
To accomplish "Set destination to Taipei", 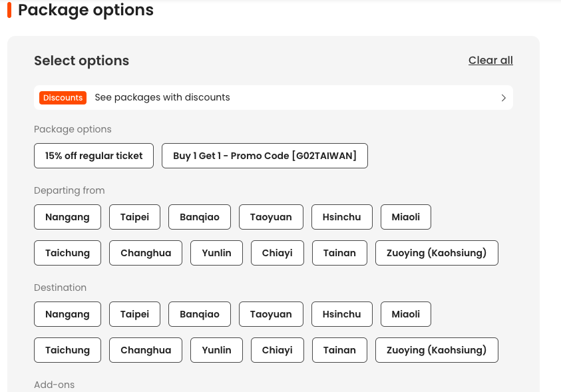I will [x=134, y=314].
